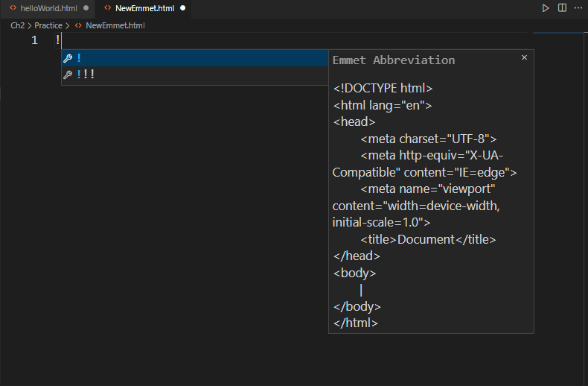Choose the single ! Emmet suggestion

195,58
